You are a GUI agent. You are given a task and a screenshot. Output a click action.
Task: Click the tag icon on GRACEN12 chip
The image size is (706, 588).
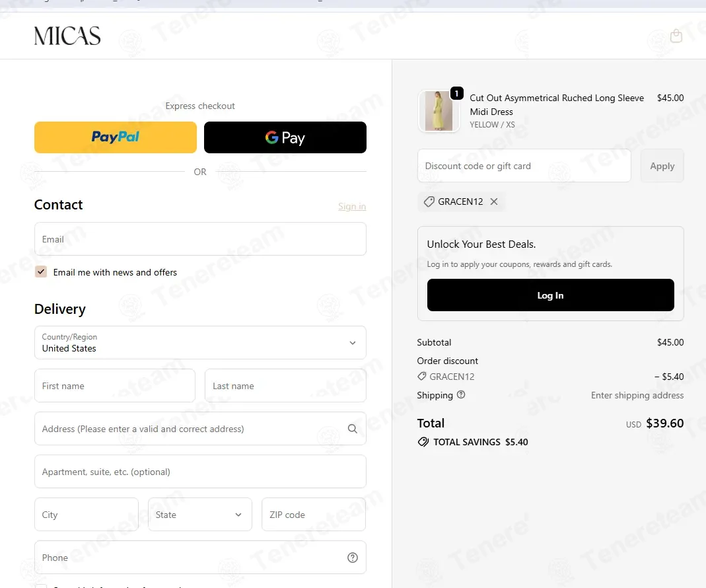point(429,202)
